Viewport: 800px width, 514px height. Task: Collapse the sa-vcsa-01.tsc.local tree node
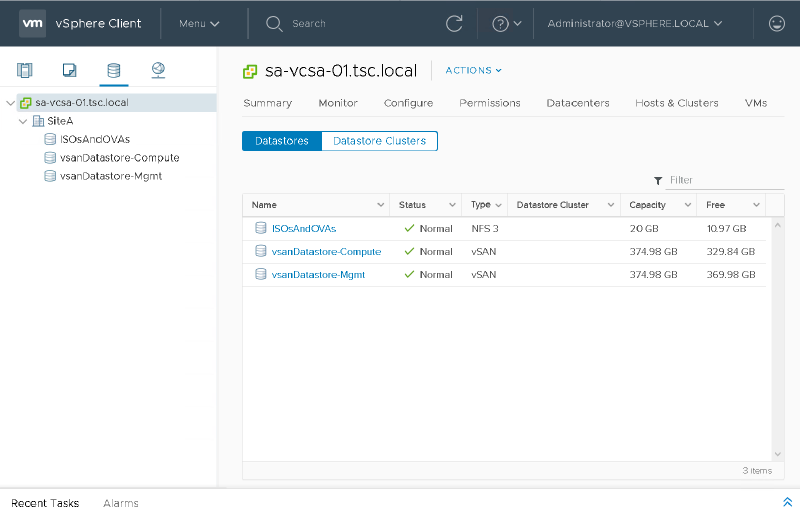click(10, 103)
